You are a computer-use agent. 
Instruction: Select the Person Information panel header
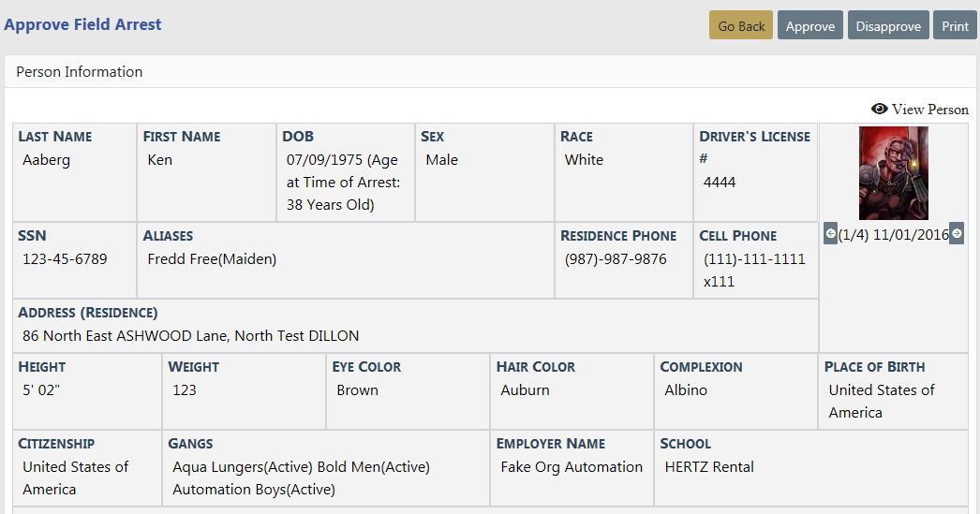[80, 72]
